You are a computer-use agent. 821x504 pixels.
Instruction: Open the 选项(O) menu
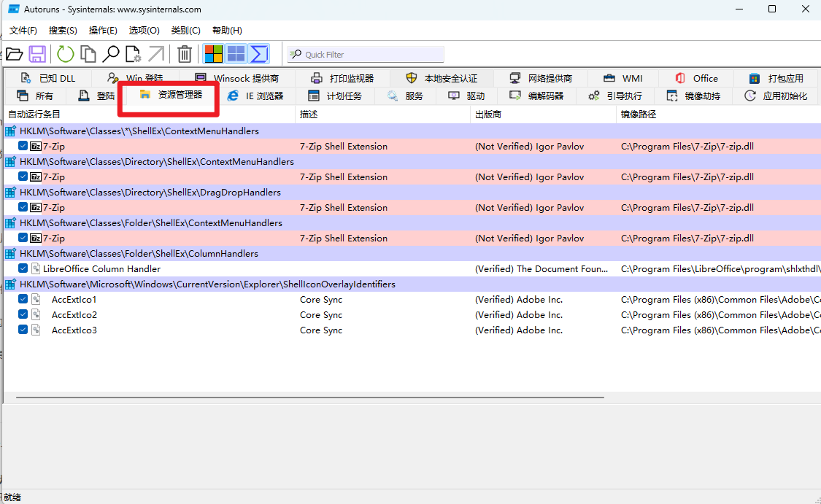click(144, 31)
